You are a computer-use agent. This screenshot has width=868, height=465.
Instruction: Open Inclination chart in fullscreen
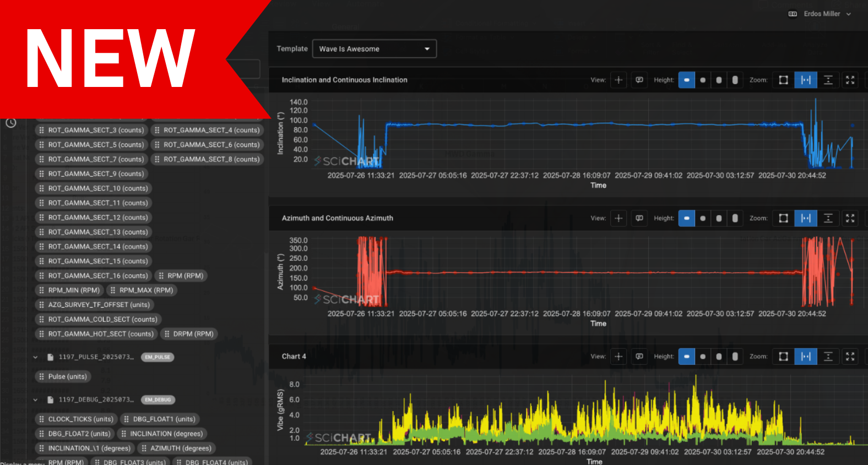pos(850,80)
